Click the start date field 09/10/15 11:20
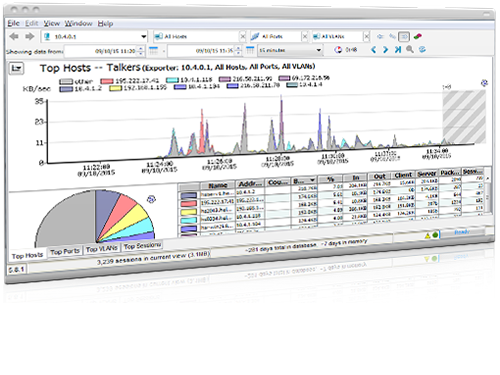 101,51
